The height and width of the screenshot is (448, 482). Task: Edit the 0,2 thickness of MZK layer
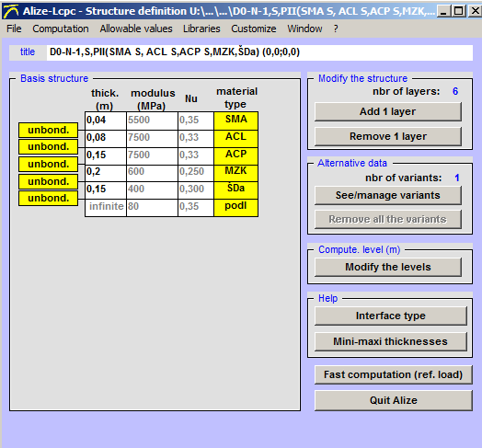106,173
